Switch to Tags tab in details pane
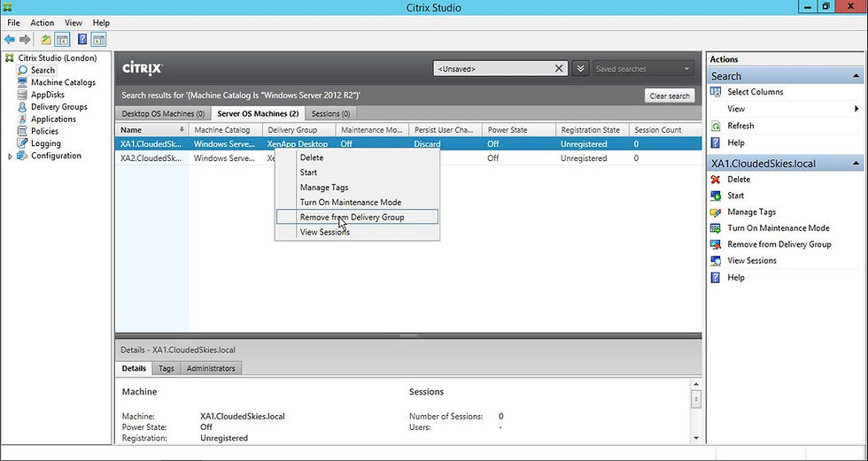This screenshot has height=461, width=868. 167,368
